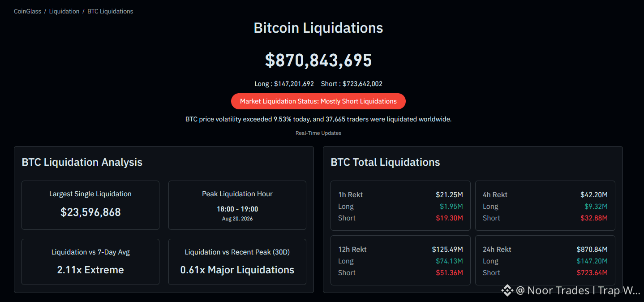Open Liquidation vs Recent Peak (30D) card
Screen dimensions: 644x302
[237, 262]
